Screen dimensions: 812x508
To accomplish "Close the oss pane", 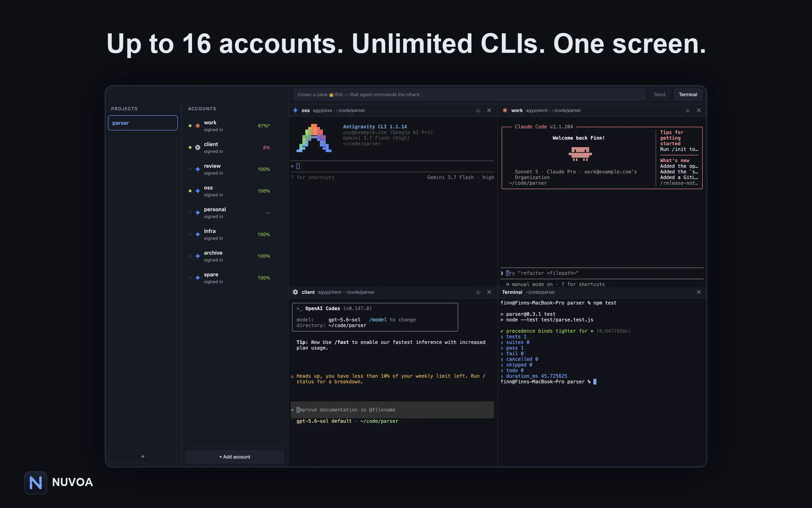I will [489, 111].
